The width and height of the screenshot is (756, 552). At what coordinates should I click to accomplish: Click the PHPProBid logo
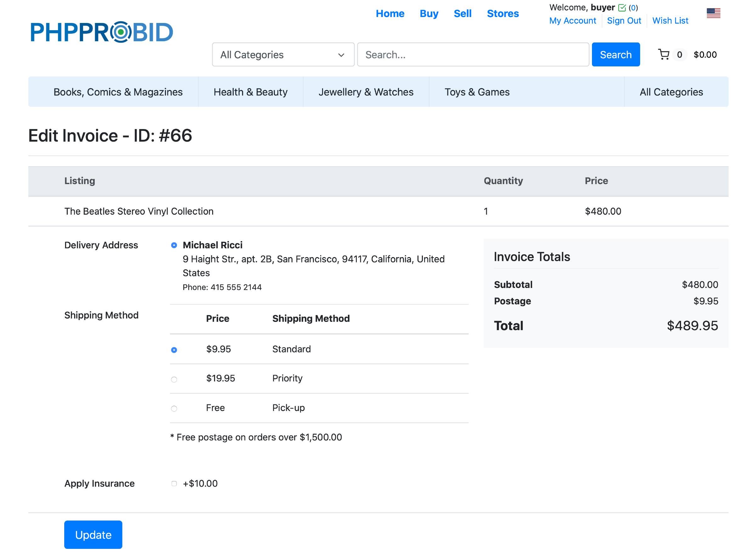(102, 32)
